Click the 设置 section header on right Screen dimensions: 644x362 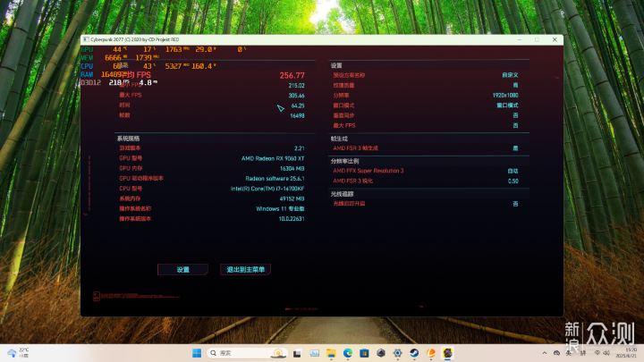(336, 65)
